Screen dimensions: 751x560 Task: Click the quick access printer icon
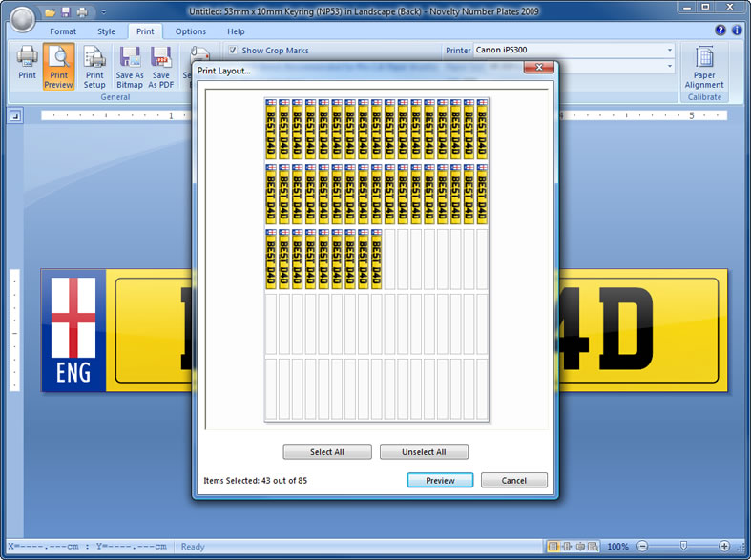click(82, 12)
